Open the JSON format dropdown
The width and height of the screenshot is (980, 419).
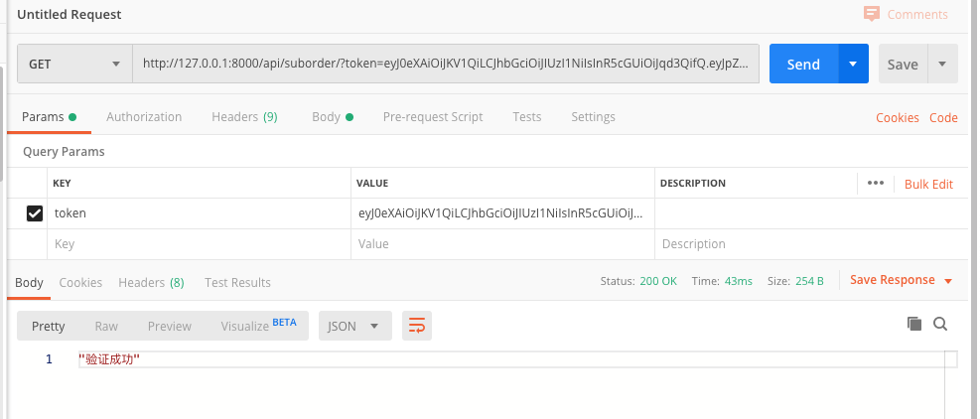tap(355, 326)
